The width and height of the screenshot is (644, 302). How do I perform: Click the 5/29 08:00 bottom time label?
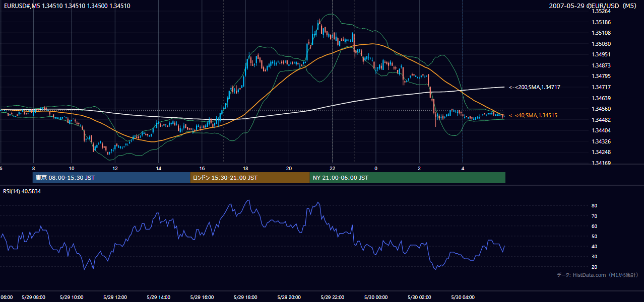pos(33,297)
